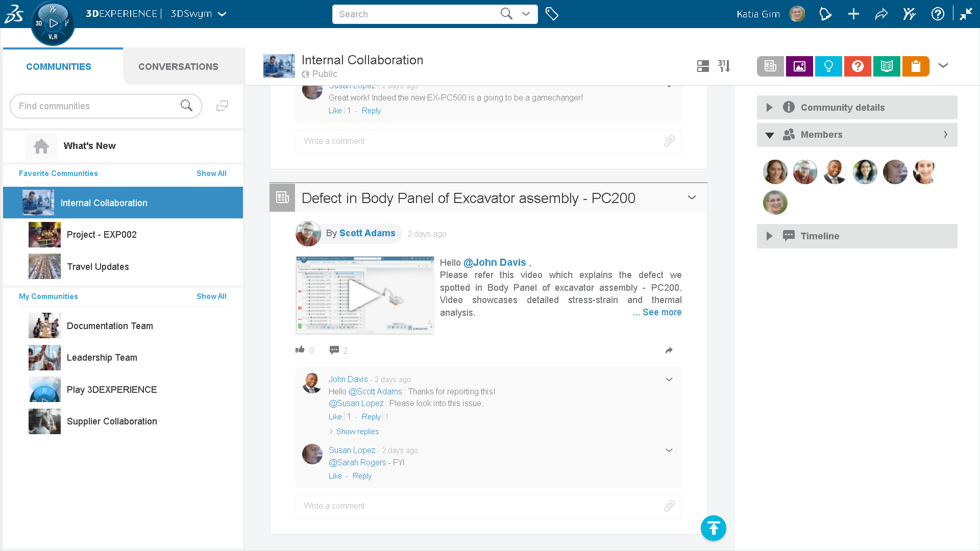Open the help question mark icon

click(x=938, y=14)
